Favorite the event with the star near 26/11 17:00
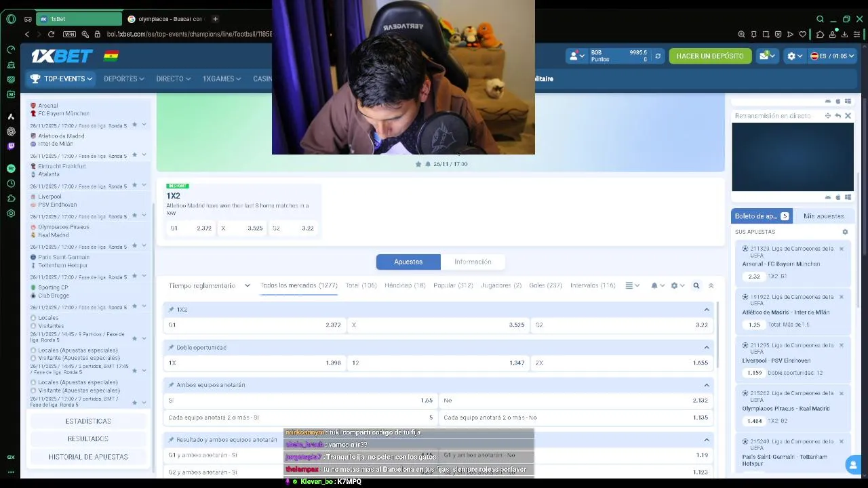 418,164
